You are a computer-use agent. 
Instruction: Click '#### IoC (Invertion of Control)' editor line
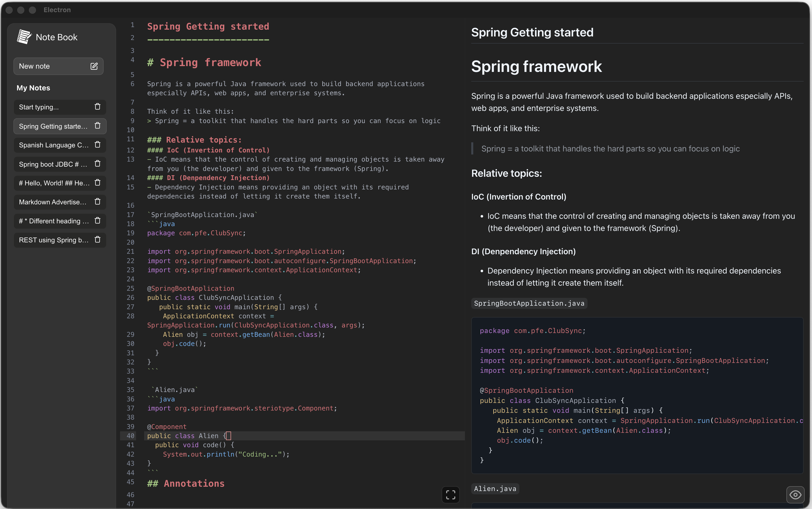point(208,150)
